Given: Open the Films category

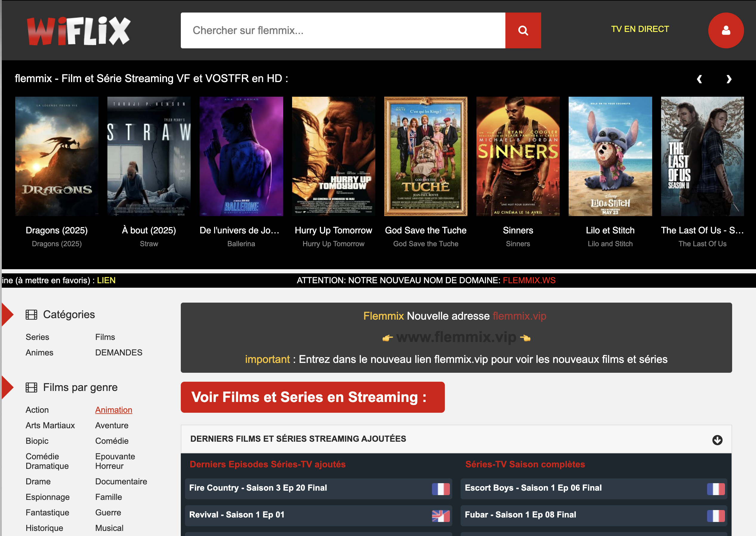Looking at the screenshot, I should coord(105,337).
